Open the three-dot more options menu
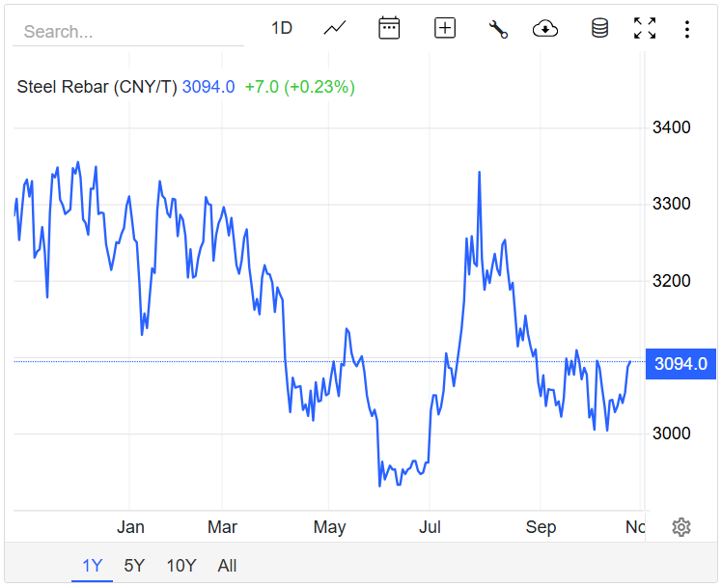Image resolution: width=722 pixels, height=588 pixels. pyautogui.click(x=687, y=29)
